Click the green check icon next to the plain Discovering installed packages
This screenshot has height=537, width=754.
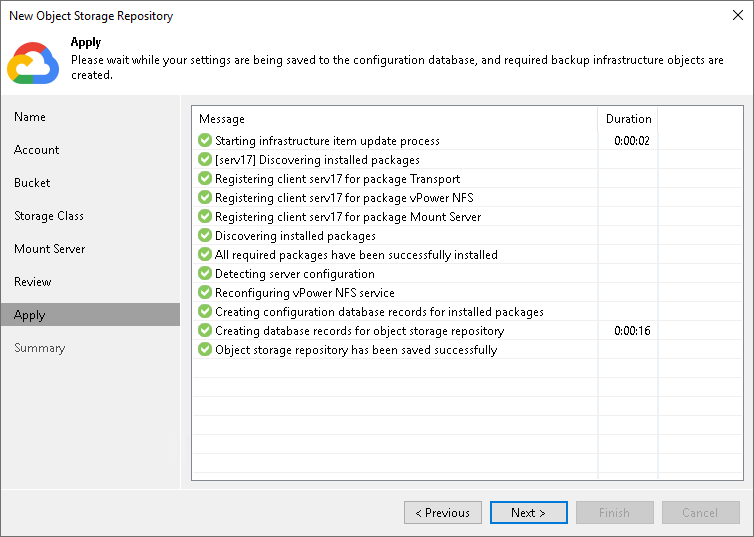tap(205, 235)
